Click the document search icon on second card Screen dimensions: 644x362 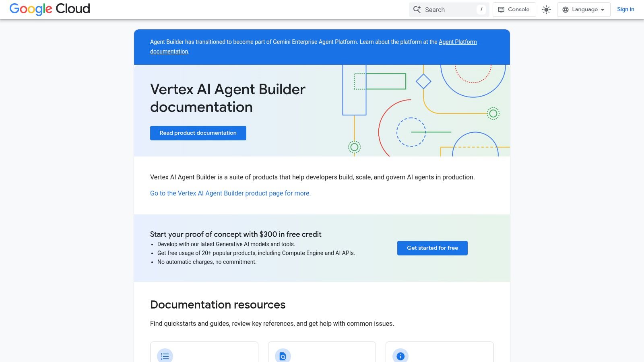[283, 356]
